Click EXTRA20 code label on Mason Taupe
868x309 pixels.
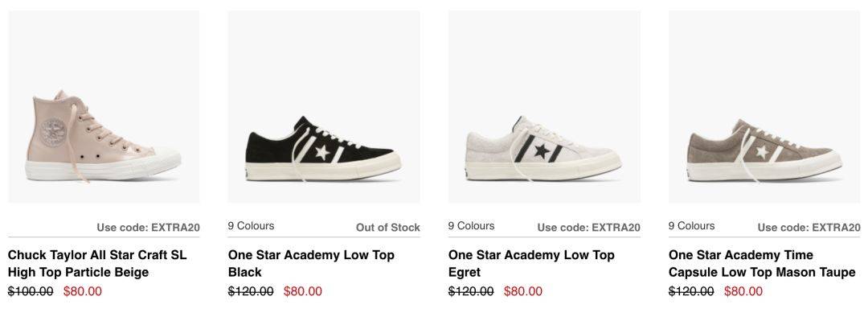coord(809,228)
